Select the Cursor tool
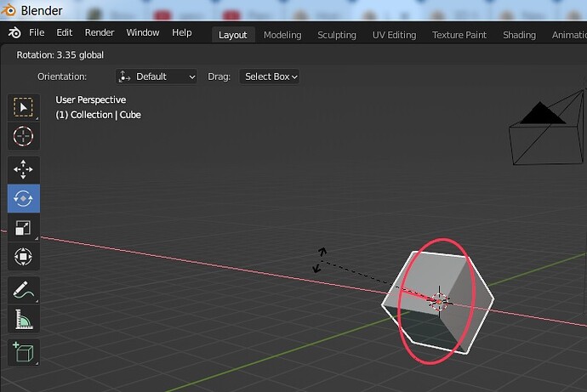 pyautogui.click(x=23, y=136)
